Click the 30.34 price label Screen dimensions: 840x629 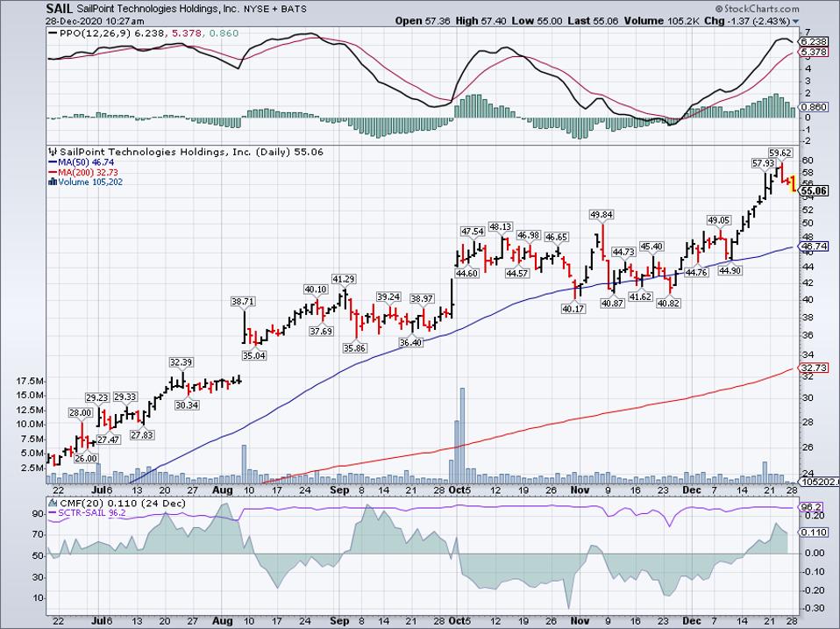(x=187, y=405)
